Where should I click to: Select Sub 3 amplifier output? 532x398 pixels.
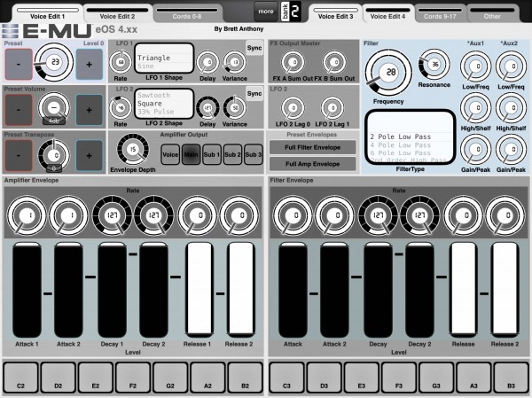point(253,154)
